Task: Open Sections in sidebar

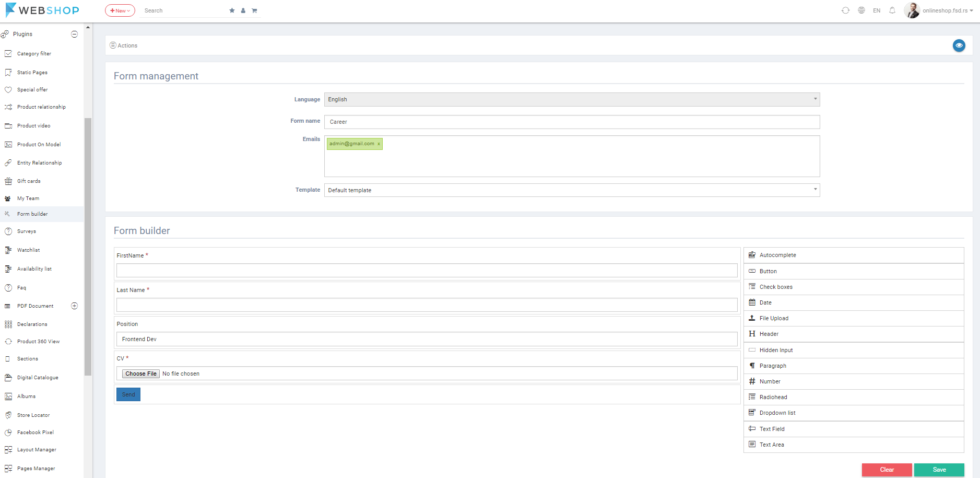Action: pyautogui.click(x=27, y=359)
